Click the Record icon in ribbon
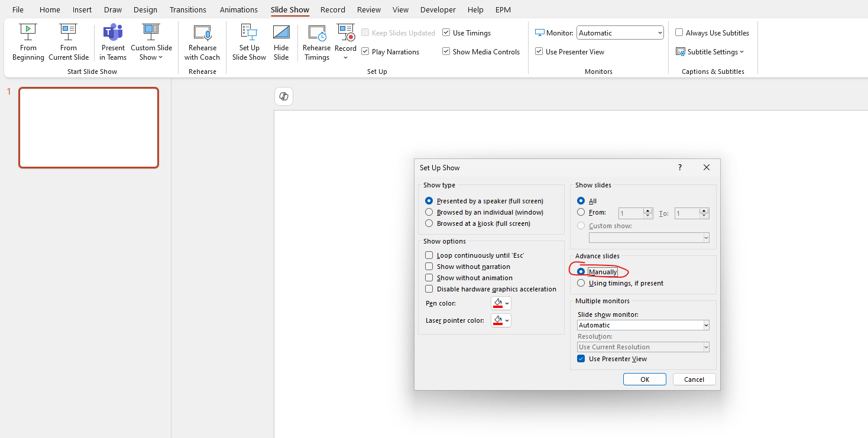 tap(345, 32)
